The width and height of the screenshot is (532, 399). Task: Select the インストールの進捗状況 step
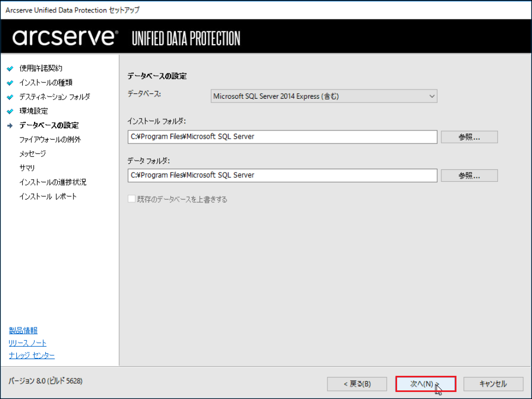(x=53, y=182)
